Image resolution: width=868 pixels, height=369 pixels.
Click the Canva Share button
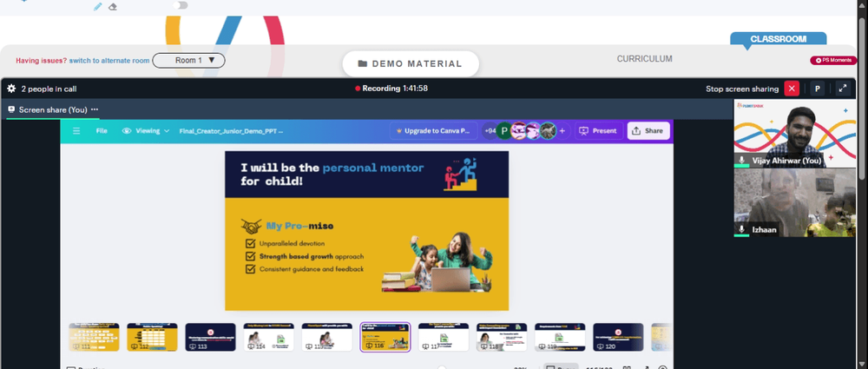(x=648, y=131)
